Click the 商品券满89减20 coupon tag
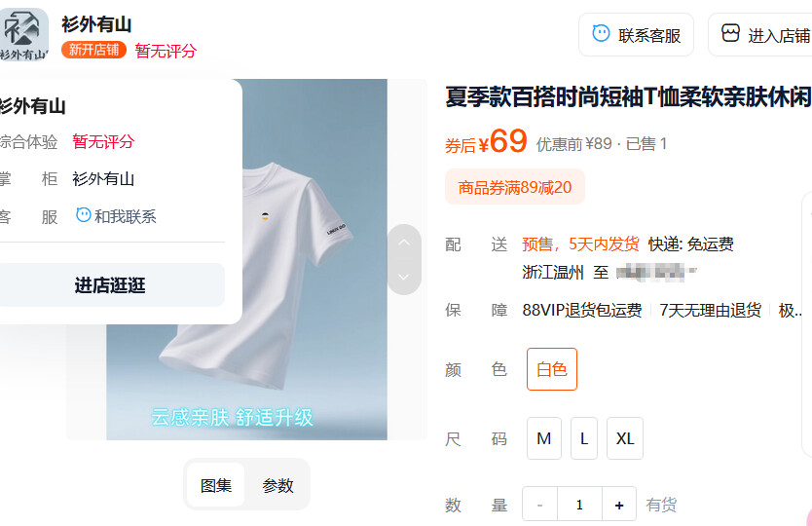Screen dimensions: 812x526 click(515, 187)
